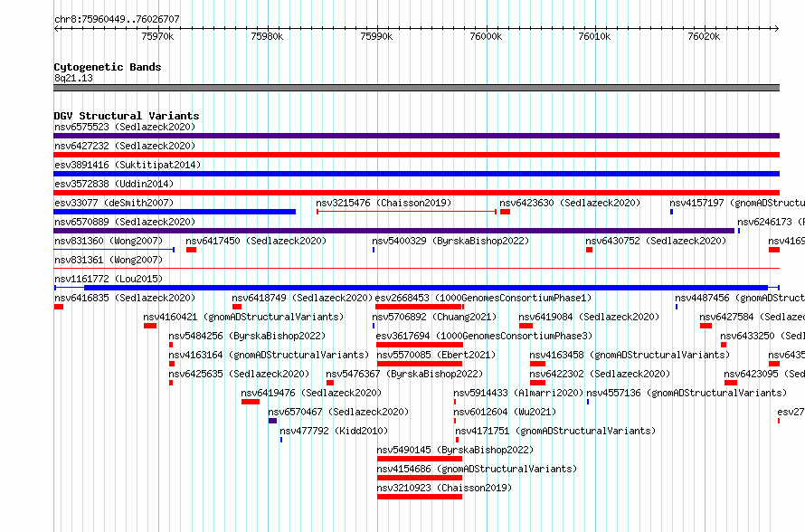This screenshot has width=805, height=532.
Task: Select nsv5490145 (ByrskaBishop2022) label
Action: [455, 450]
